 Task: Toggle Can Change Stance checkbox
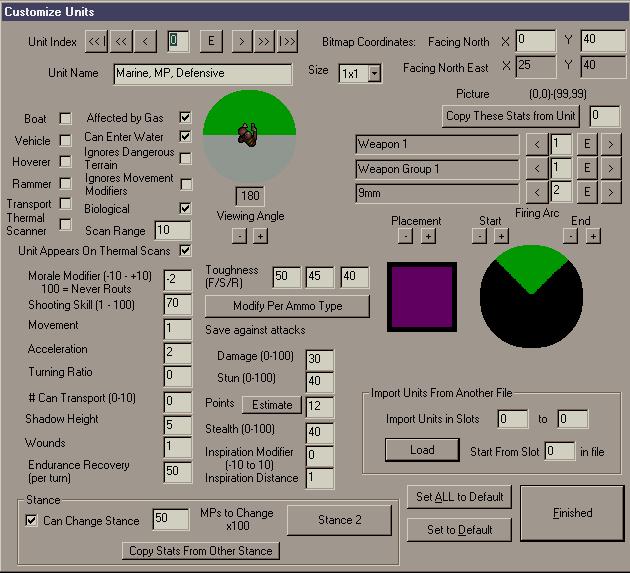(x=31, y=521)
